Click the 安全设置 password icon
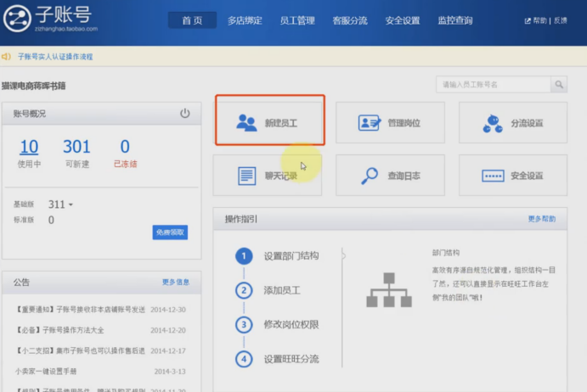587x392 pixels. pos(493,176)
